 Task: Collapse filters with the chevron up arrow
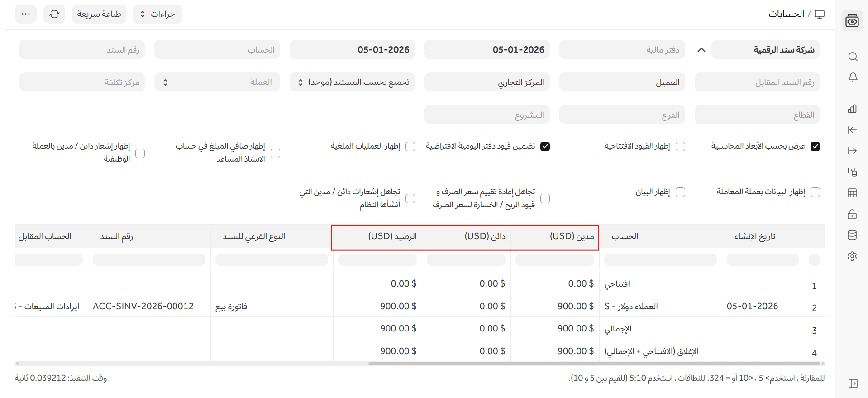click(701, 50)
